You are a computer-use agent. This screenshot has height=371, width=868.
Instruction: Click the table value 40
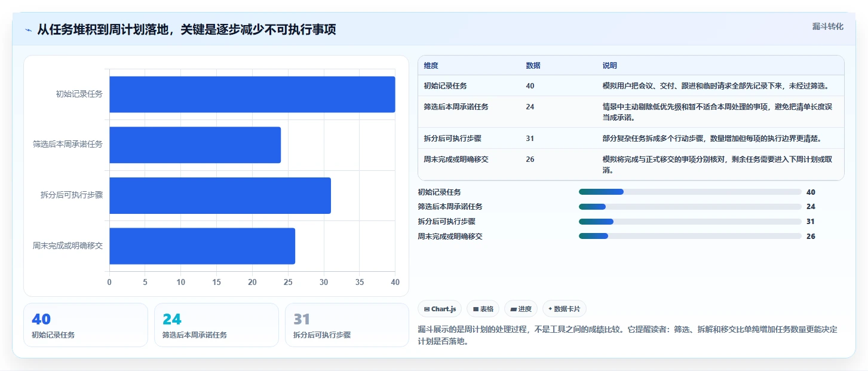tap(530, 86)
